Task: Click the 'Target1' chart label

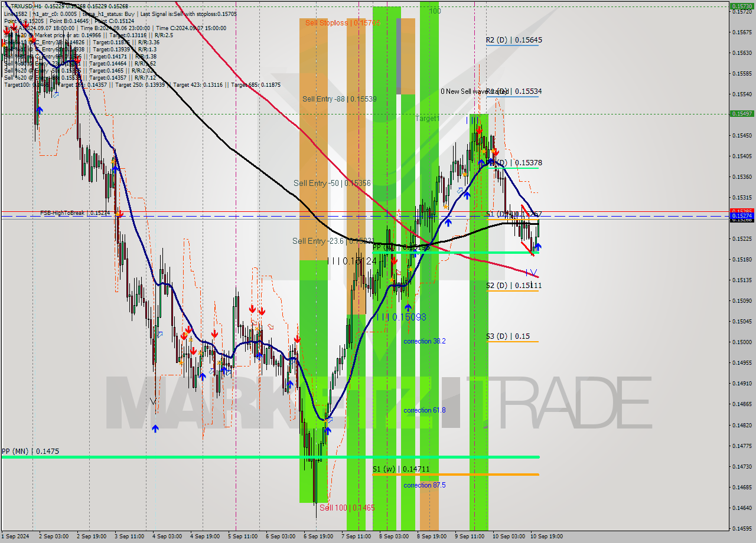Action: pos(428,119)
